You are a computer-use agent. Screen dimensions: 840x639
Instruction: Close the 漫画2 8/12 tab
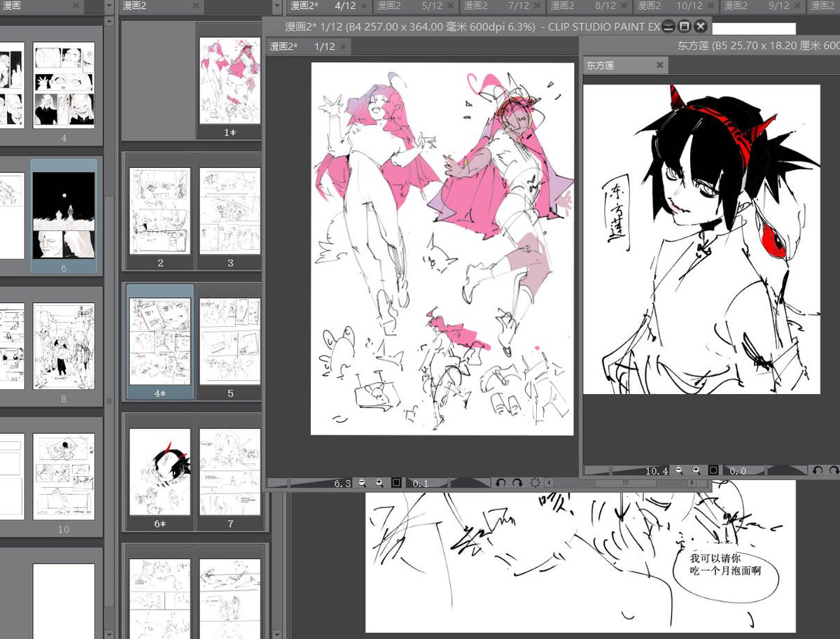[624, 6]
